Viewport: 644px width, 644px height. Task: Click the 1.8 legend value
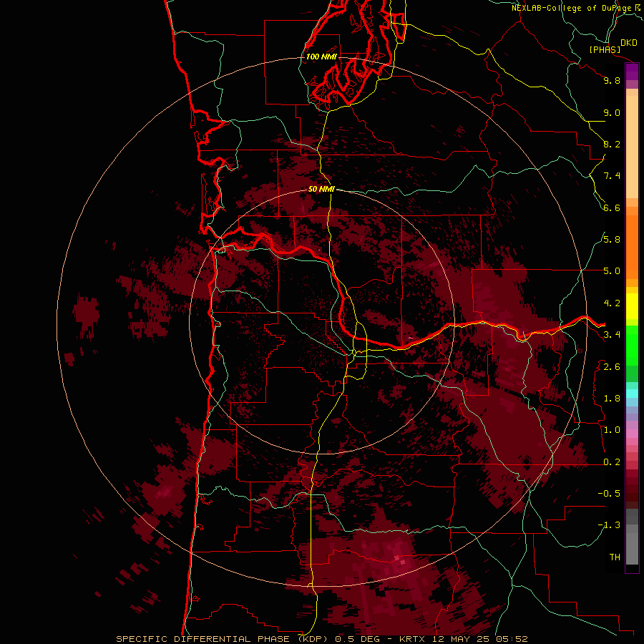(612, 399)
